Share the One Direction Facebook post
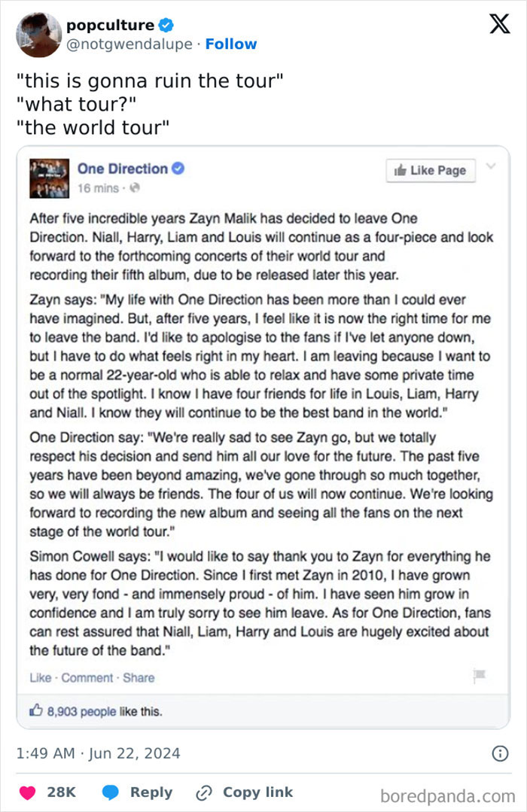The height and width of the screenshot is (812, 527). click(x=139, y=677)
